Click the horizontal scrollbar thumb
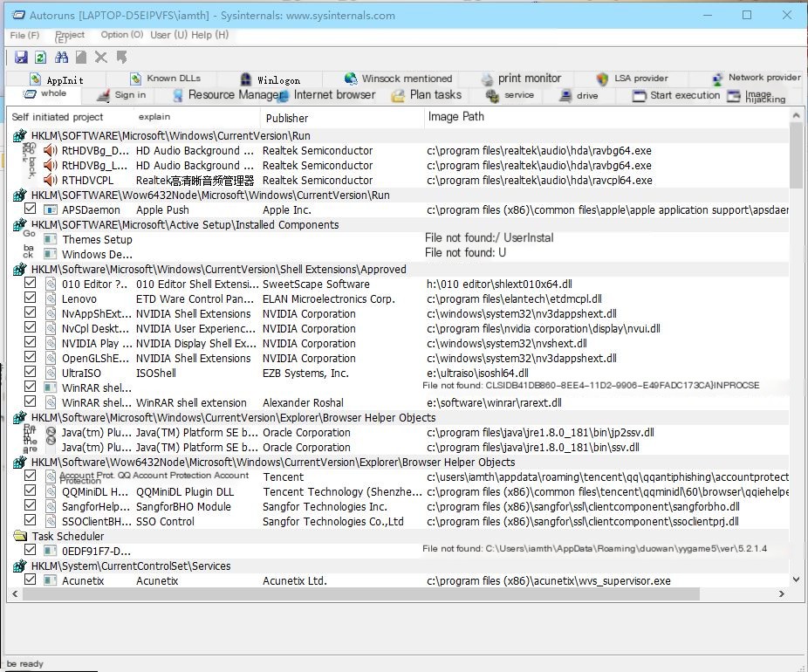 [x=360, y=593]
